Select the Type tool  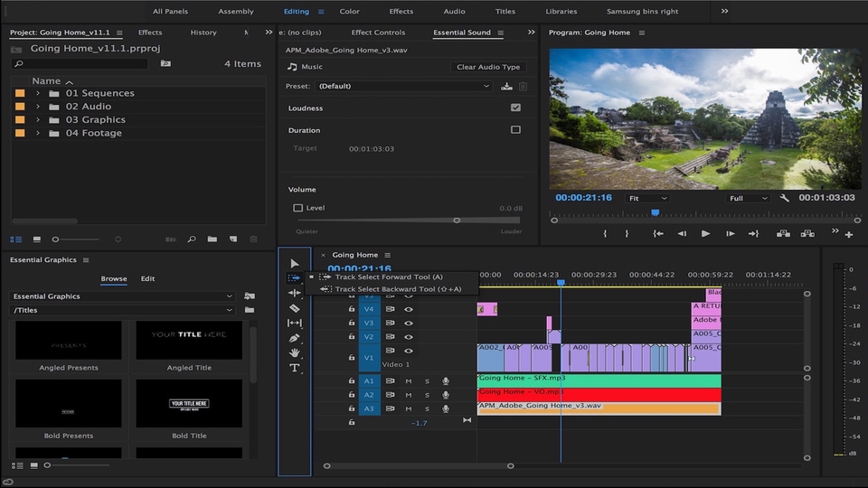point(295,368)
